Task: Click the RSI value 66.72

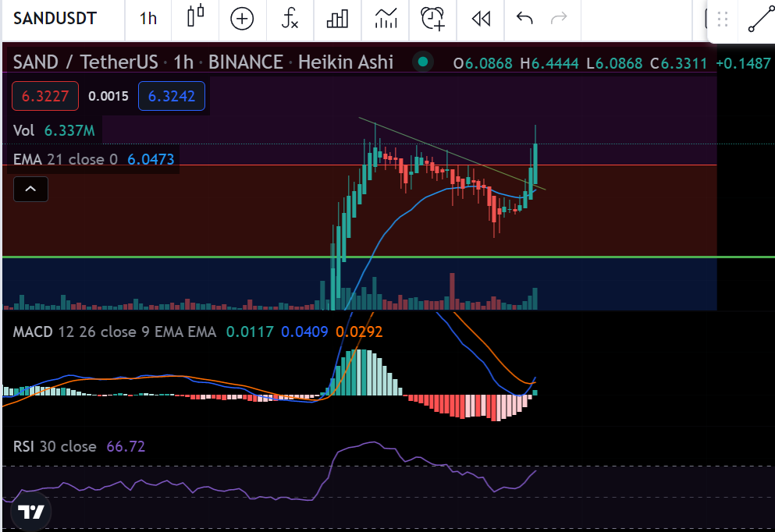Action: click(126, 446)
